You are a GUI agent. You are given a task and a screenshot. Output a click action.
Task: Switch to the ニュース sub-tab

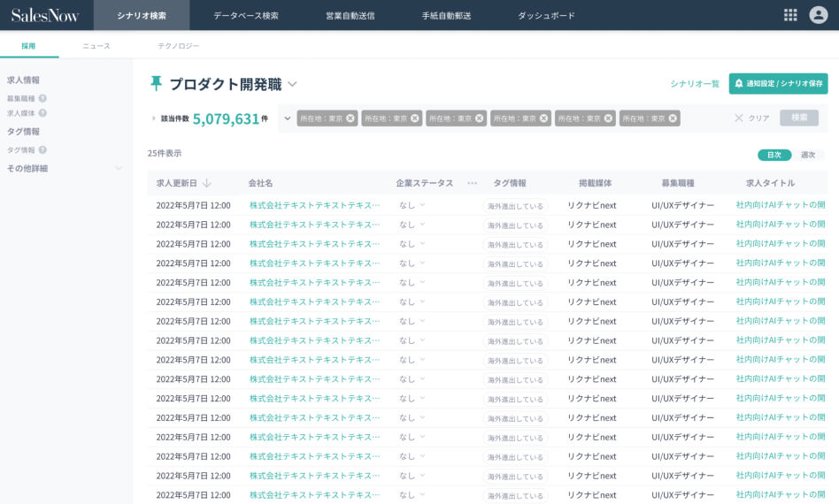[x=96, y=46]
